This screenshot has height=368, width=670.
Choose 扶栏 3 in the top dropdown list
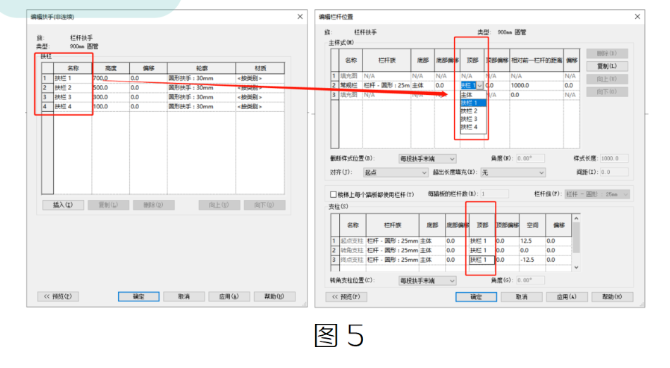click(473, 119)
